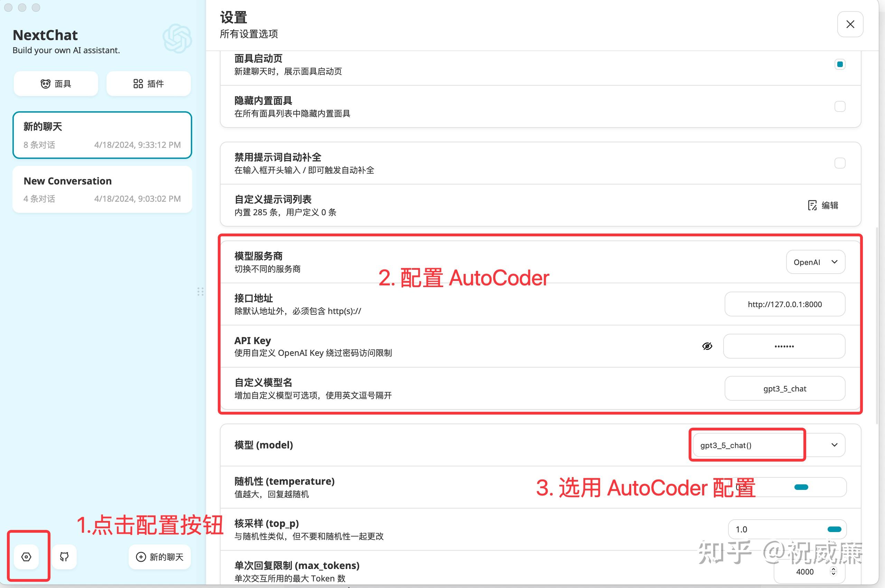Open the 模型 (model) dropdown
885x588 pixels.
coord(834,445)
